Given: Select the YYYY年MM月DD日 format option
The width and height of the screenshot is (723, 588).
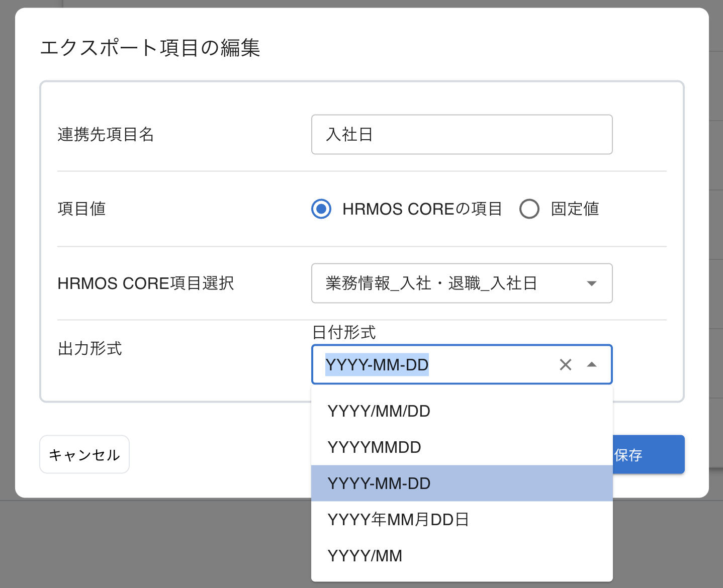Looking at the screenshot, I should 398,520.
